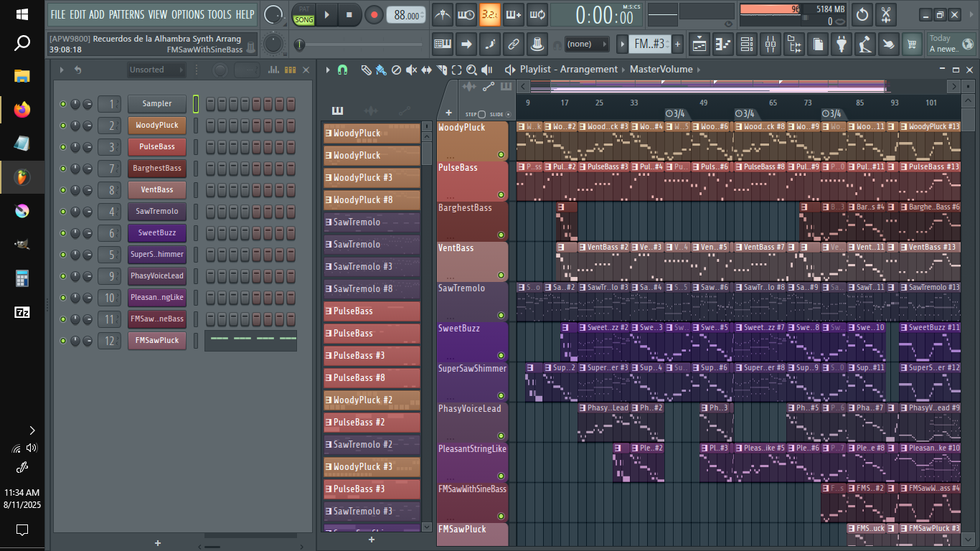Expand arrow after MasterVolume breadcrumb
The height and width of the screenshot is (551, 980).
click(699, 70)
